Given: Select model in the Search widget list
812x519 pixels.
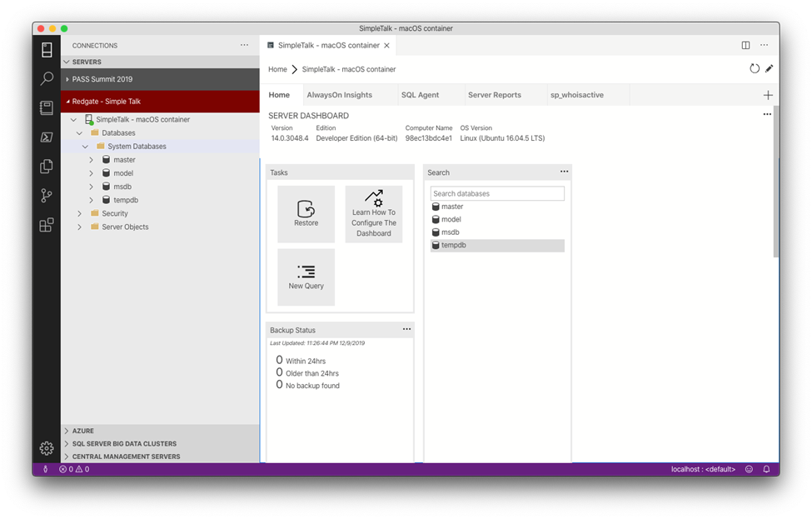Looking at the screenshot, I should [497, 220].
